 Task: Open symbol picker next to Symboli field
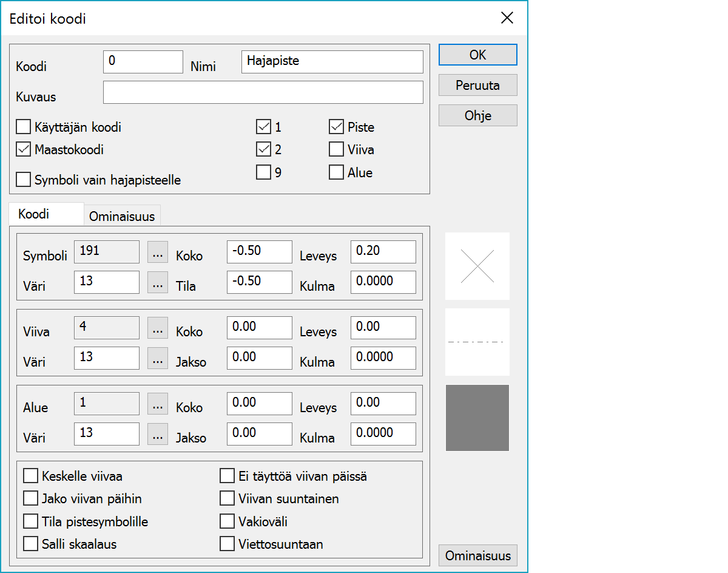[x=157, y=252]
